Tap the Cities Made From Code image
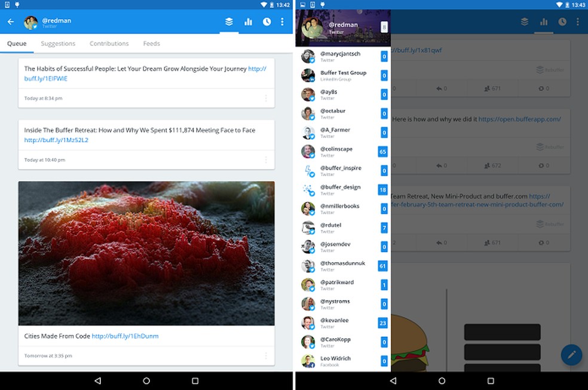Viewport: 588px width, 390px height. pos(146,253)
